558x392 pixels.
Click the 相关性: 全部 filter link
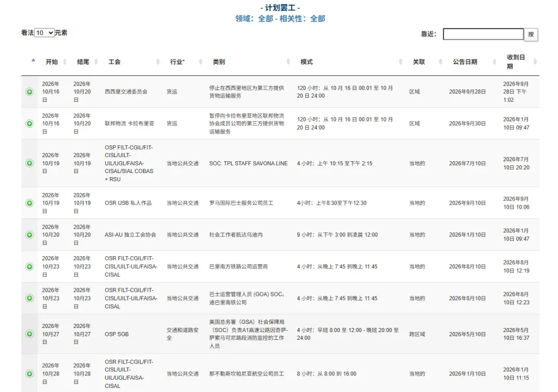(302, 19)
